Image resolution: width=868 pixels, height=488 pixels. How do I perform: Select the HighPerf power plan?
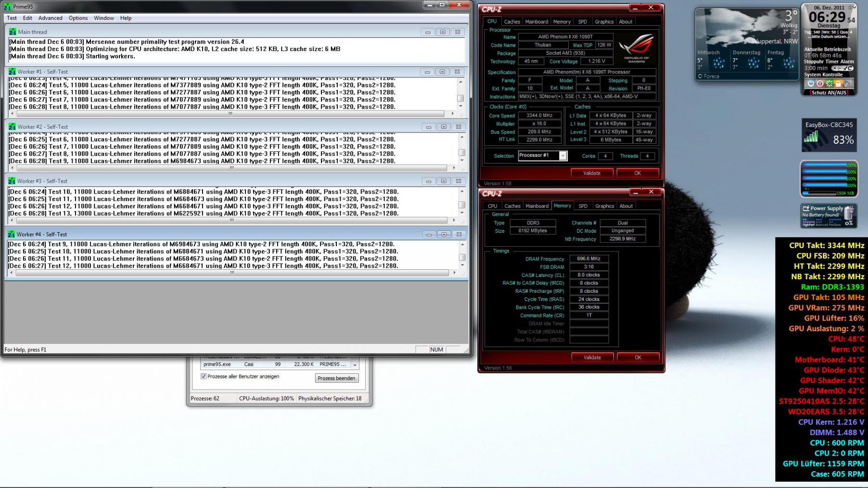pyautogui.click(x=808, y=225)
